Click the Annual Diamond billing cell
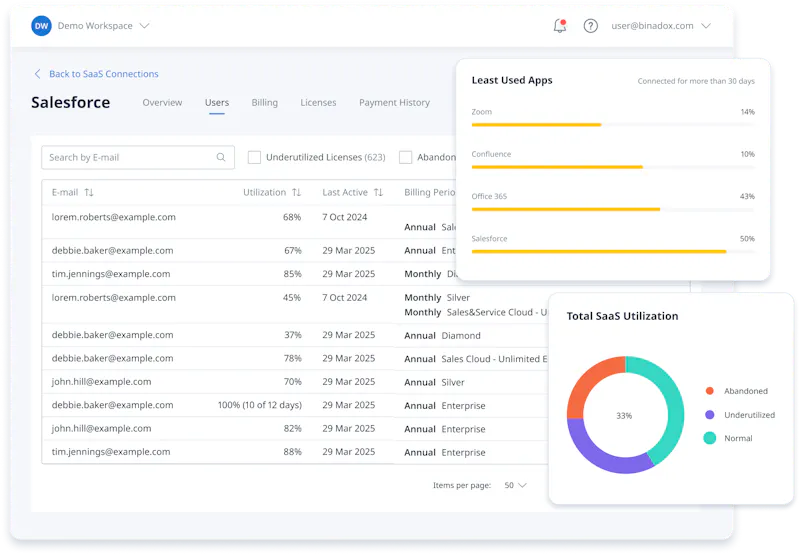This screenshot has height=555, width=800. (x=442, y=336)
